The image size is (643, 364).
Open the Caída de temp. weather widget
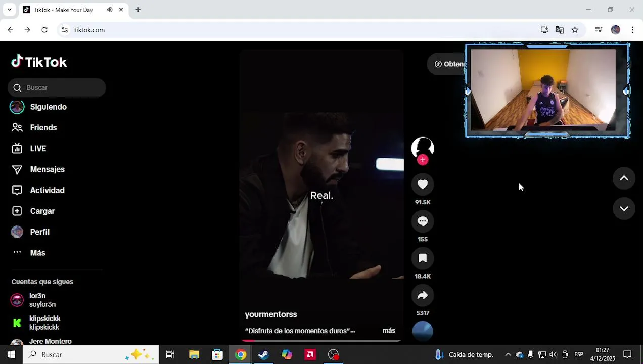coord(465,355)
